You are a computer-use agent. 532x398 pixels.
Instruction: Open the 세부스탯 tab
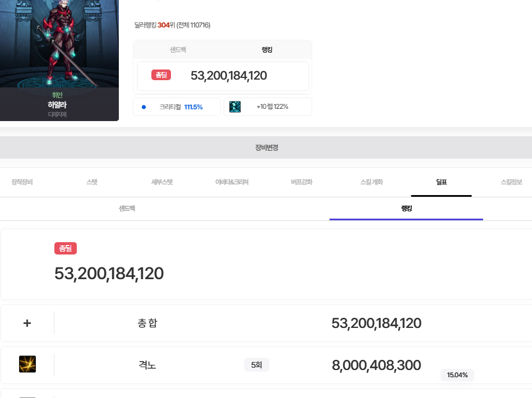coord(162,182)
